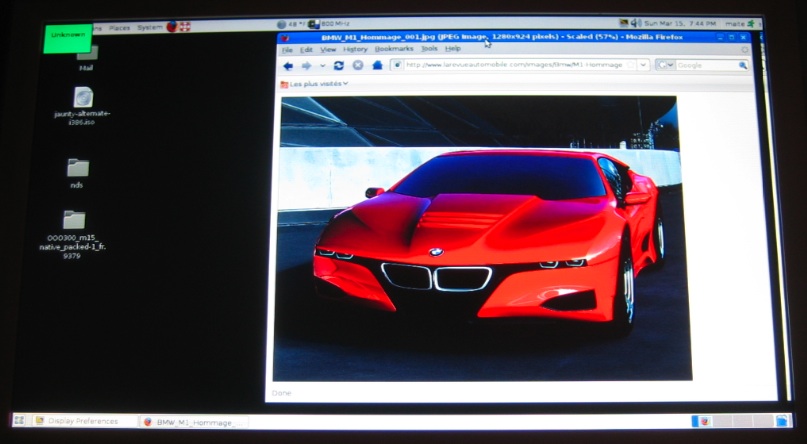Expand the back/forward history dropdown arrow

click(321, 66)
